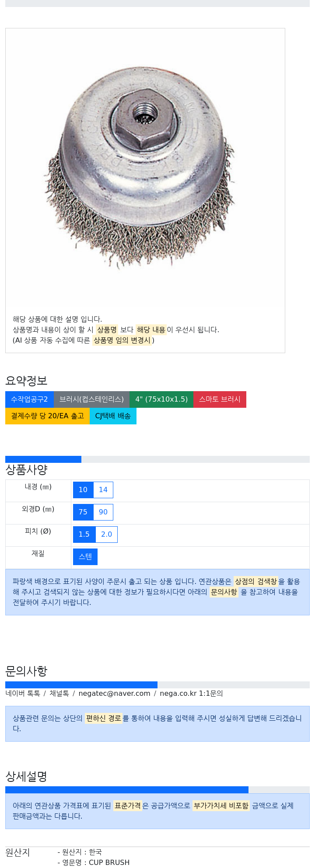Choose outer diameter 75 option
The width and height of the screenshot is (315, 868).
83,512
